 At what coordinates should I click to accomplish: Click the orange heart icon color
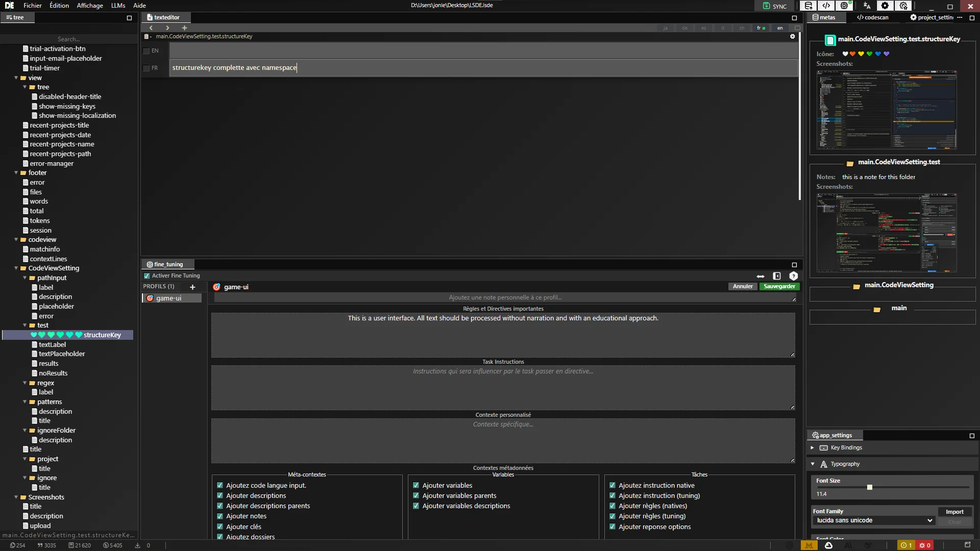(852, 54)
